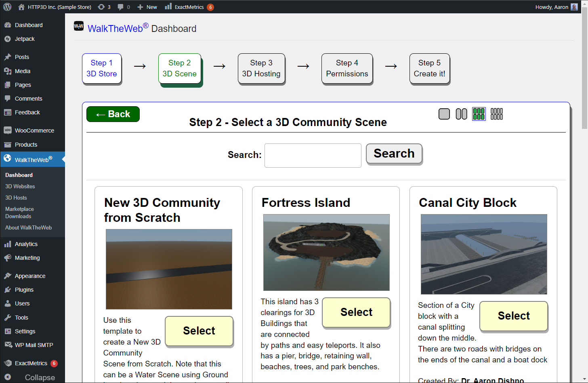Image resolution: width=588 pixels, height=383 pixels.
Task: Click the 'Canal City Block' card title
Action: tap(468, 203)
